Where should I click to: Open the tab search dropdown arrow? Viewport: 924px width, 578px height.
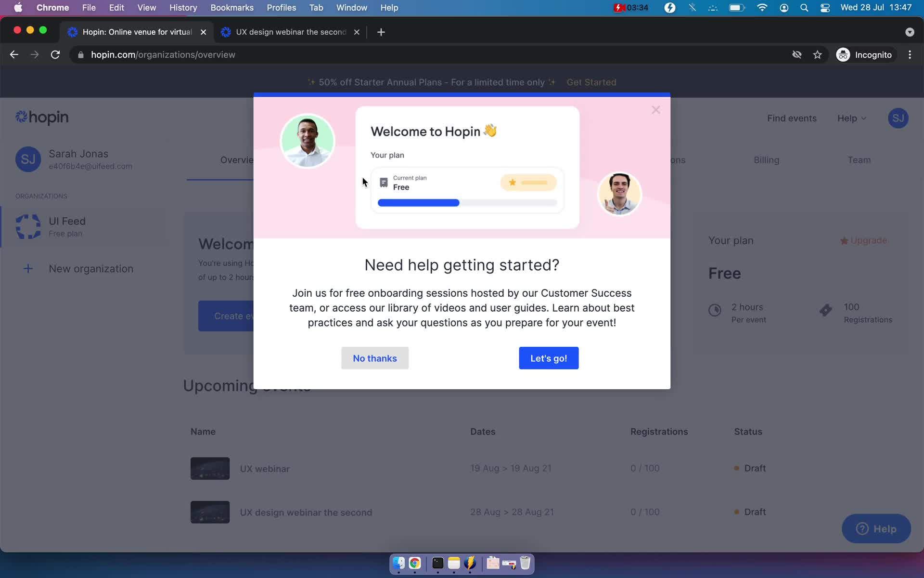pos(909,32)
